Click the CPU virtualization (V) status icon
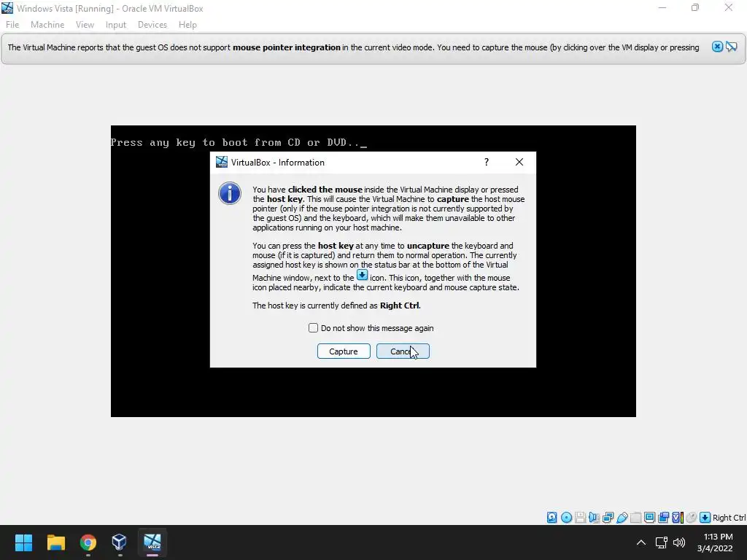Image resolution: width=747 pixels, height=560 pixels. coord(678,517)
